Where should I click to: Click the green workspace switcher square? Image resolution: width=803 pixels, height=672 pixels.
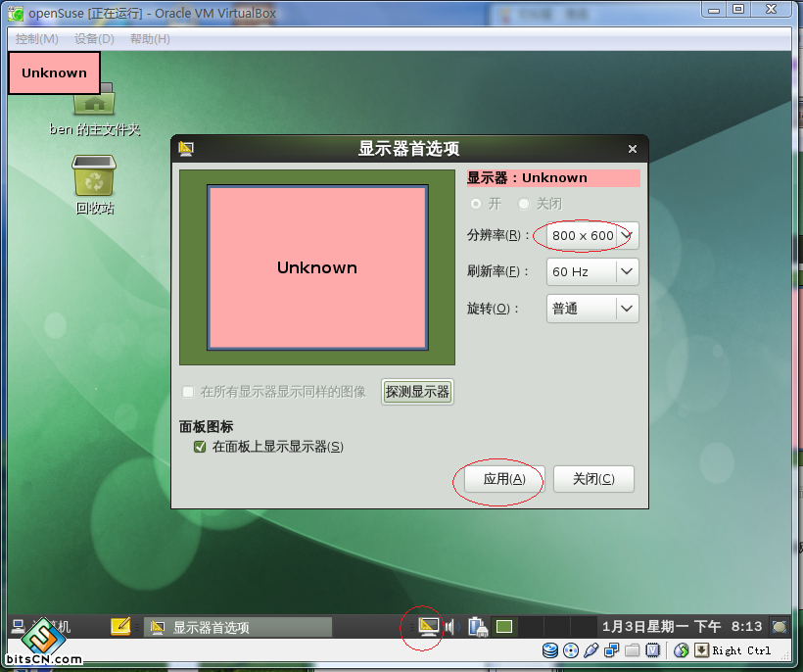coord(504,626)
